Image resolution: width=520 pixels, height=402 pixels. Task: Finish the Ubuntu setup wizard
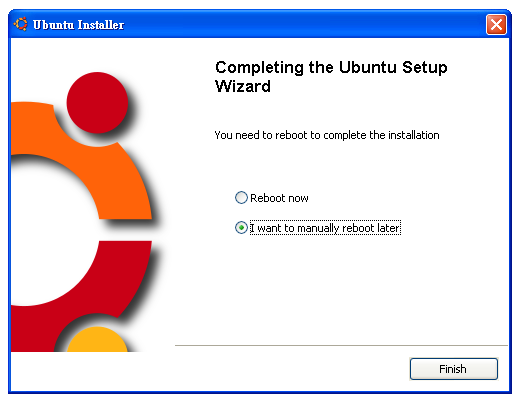453,369
